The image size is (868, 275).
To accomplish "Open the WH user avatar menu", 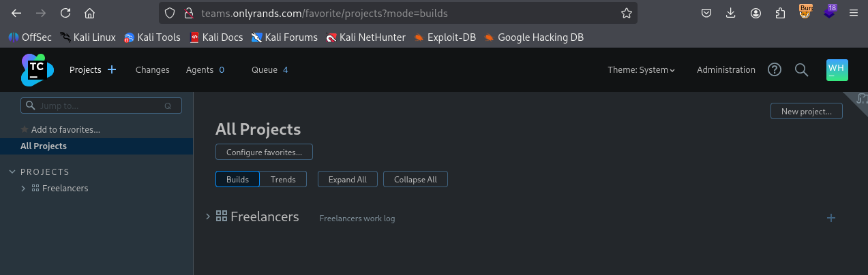I will click(x=837, y=69).
